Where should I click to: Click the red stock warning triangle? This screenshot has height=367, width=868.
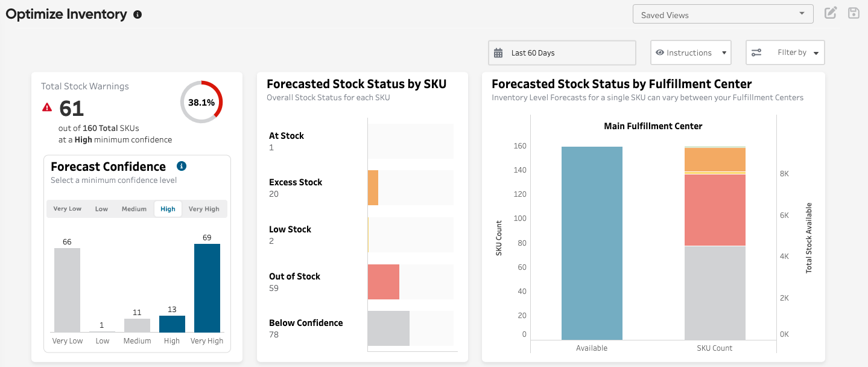tap(47, 107)
